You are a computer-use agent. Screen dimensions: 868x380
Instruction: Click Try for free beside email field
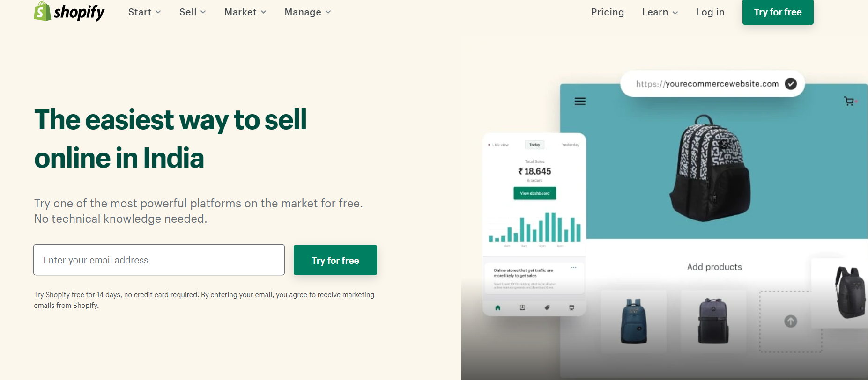coord(335,260)
